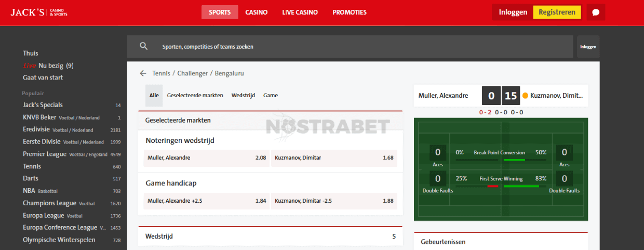This screenshot has width=644, height=250.
Task: Click the search magnifier icon
Action: pyautogui.click(x=144, y=46)
